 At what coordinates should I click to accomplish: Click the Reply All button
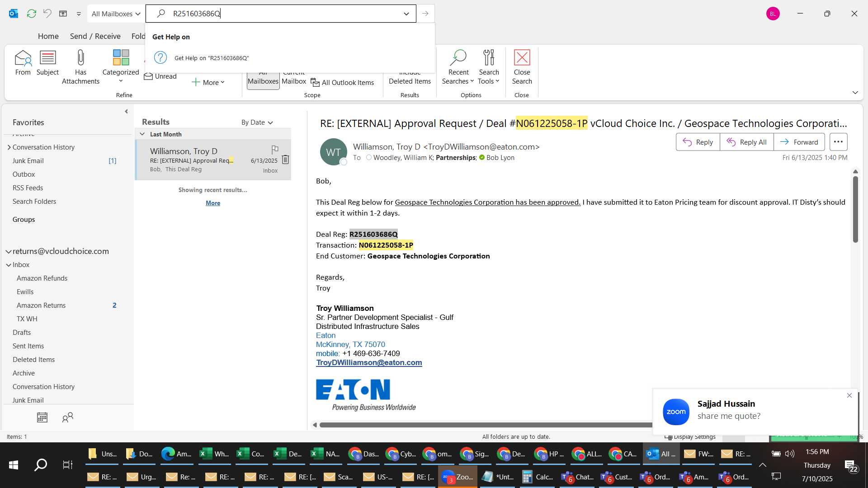click(746, 142)
